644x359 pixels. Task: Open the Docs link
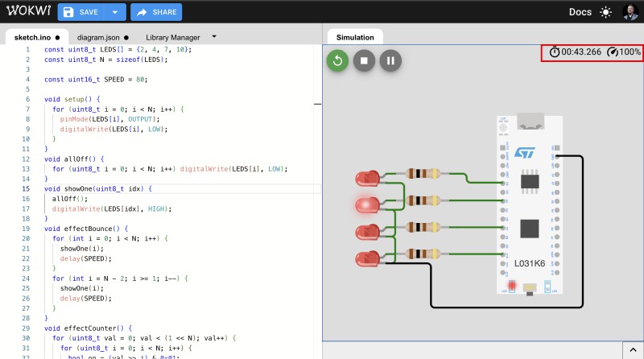pos(580,12)
